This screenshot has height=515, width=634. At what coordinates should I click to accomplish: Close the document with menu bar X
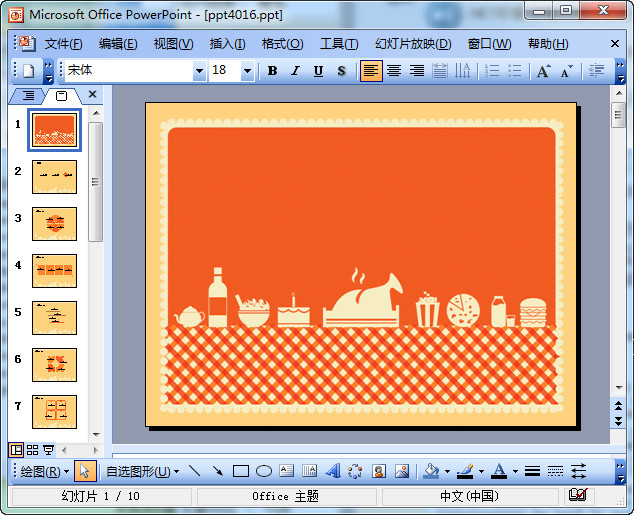pos(615,43)
